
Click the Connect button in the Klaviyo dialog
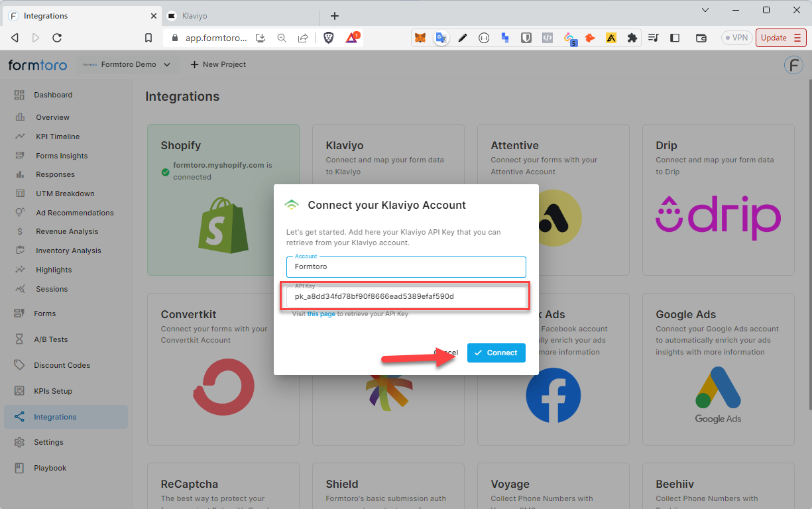pos(496,353)
